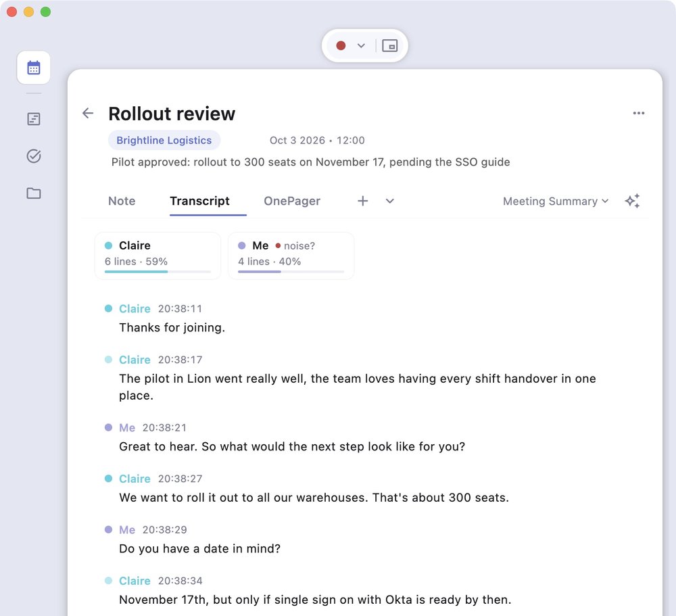
Task: Click the Rollout review title
Action: [172, 114]
